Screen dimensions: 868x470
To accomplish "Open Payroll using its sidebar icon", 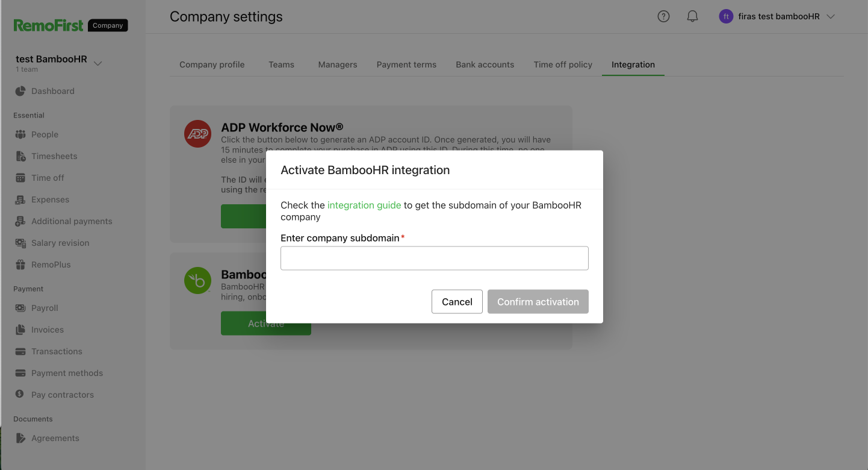I will pyautogui.click(x=20, y=308).
